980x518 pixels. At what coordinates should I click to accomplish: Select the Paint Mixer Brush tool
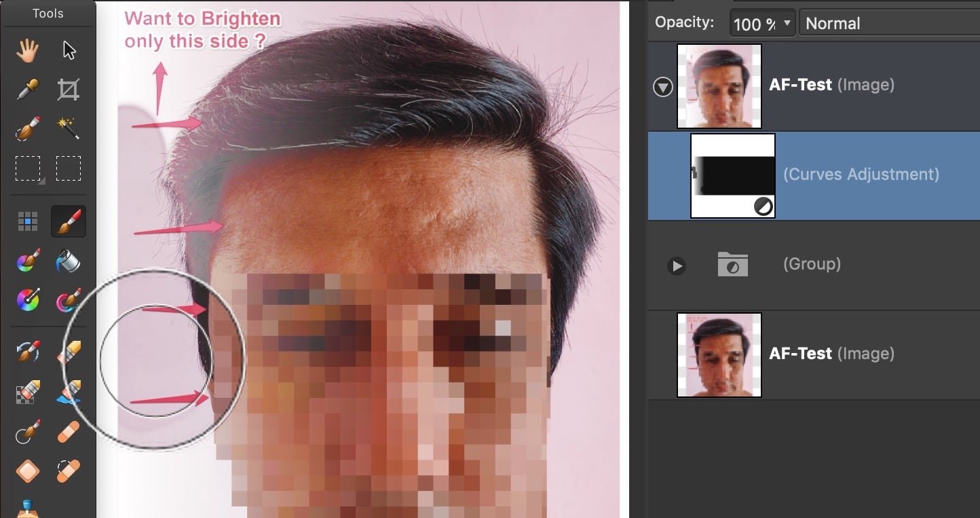(x=69, y=299)
